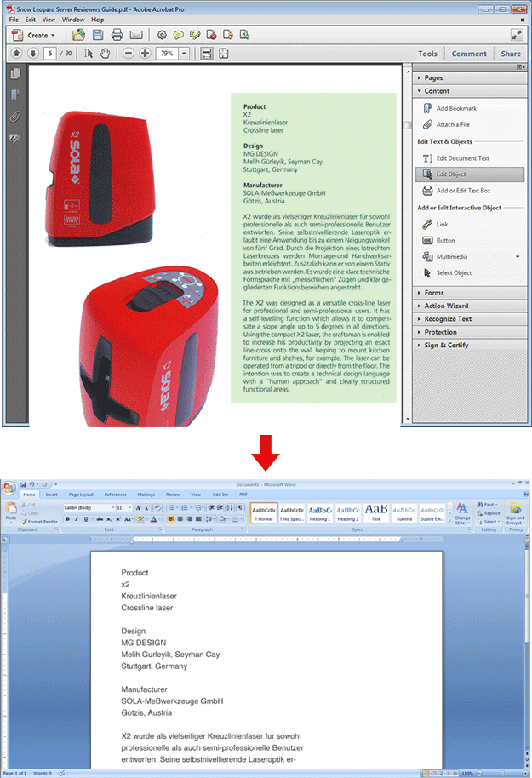
Task: Apply Heading 1 style in Word
Action: point(320,513)
